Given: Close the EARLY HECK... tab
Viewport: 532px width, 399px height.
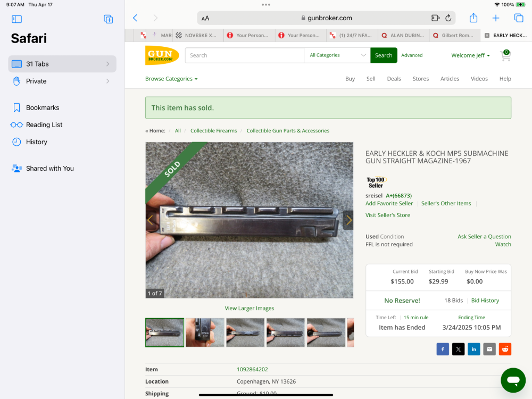Looking at the screenshot, I should [x=487, y=35].
